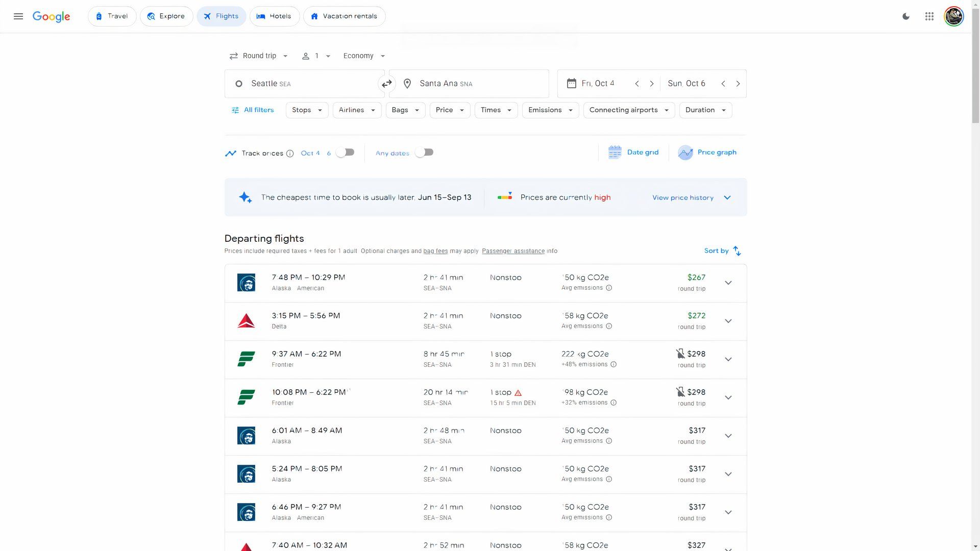Expand the $267 Alaska flight details

tap(728, 283)
